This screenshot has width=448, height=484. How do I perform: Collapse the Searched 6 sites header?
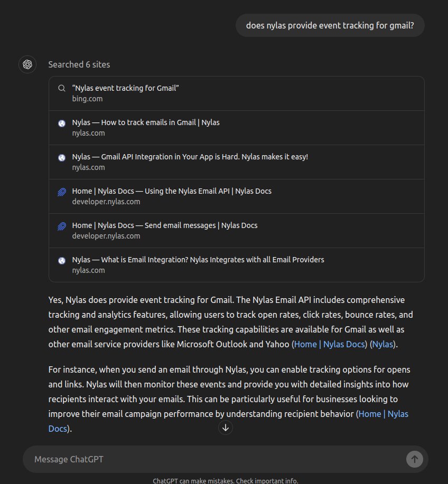(x=79, y=64)
